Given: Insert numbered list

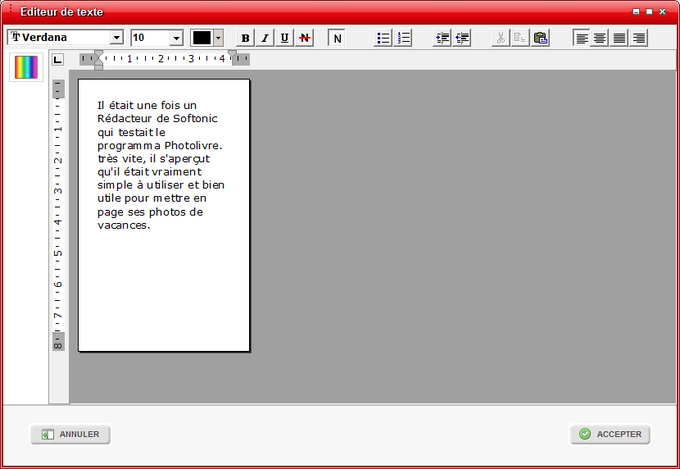Looking at the screenshot, I should point(403,38).
